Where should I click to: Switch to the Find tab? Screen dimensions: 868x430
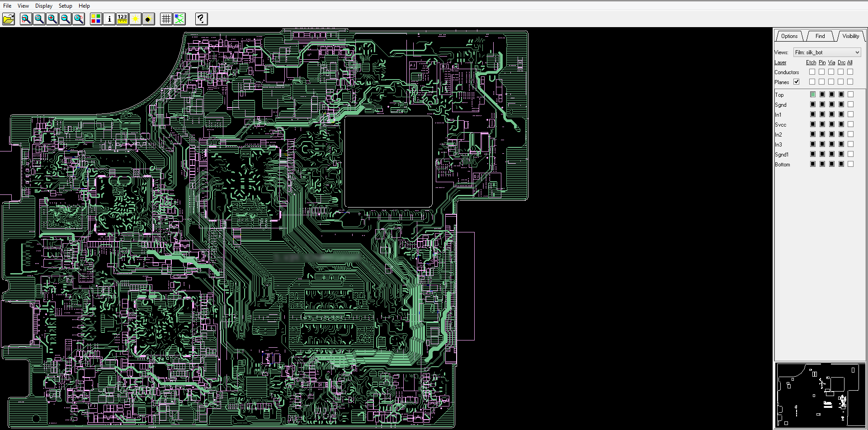[x=820, y=36]
